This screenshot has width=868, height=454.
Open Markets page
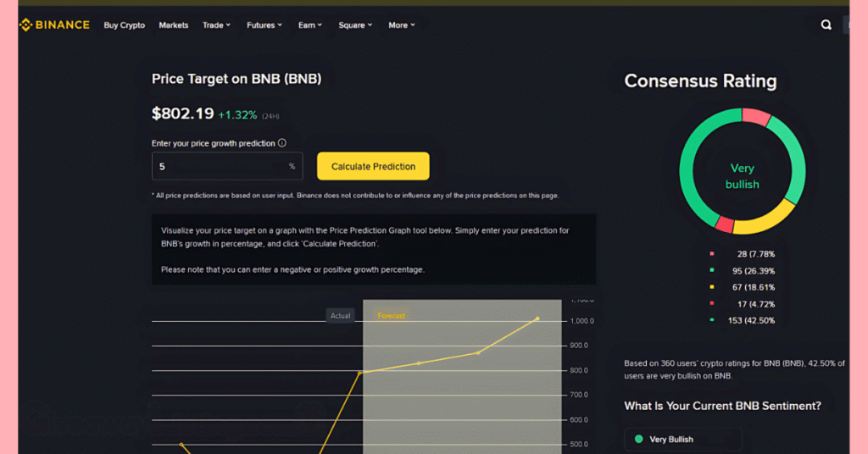173,25
